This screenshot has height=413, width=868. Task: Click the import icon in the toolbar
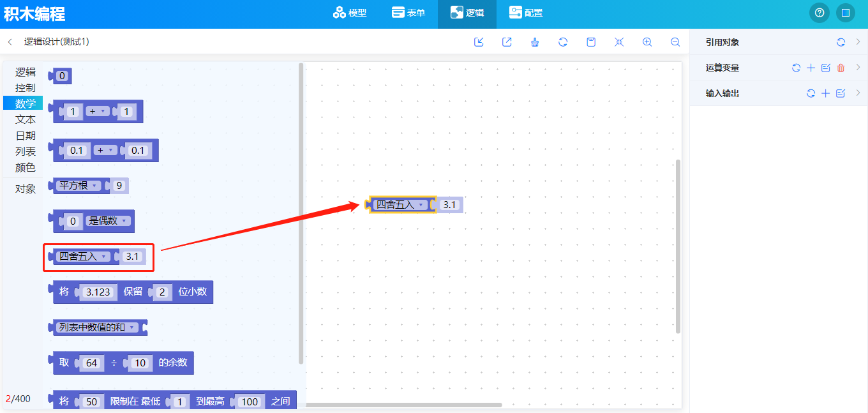click(x=479, y=42)
